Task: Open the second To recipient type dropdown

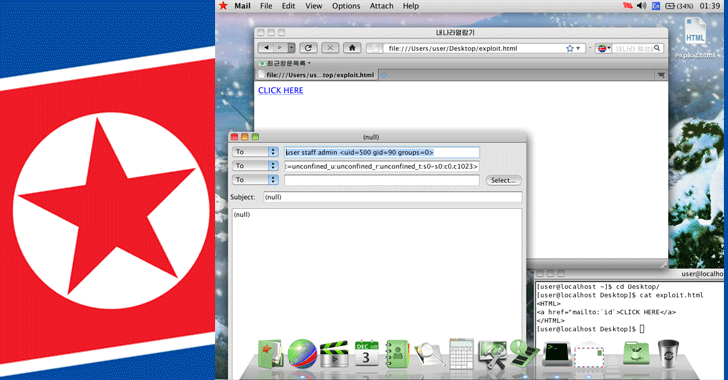Action: pos(255,166)
